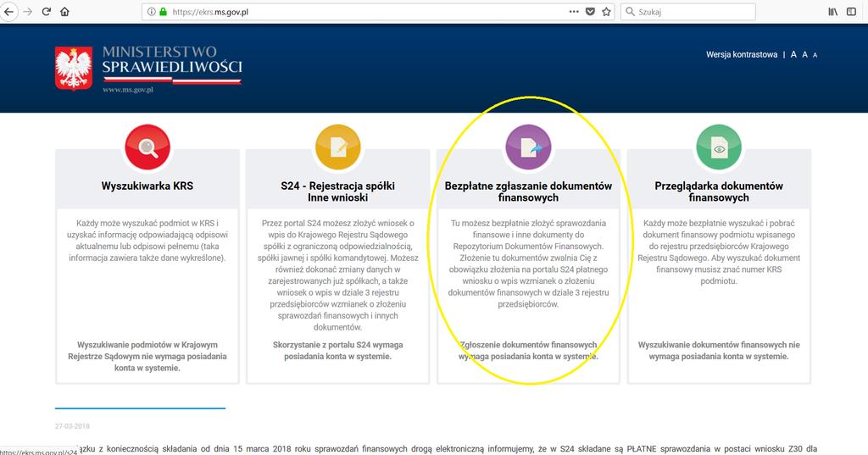
Task: Click the 'Przez portal S24 możesz złożyć' description
Action: click(x=337, y=275)
